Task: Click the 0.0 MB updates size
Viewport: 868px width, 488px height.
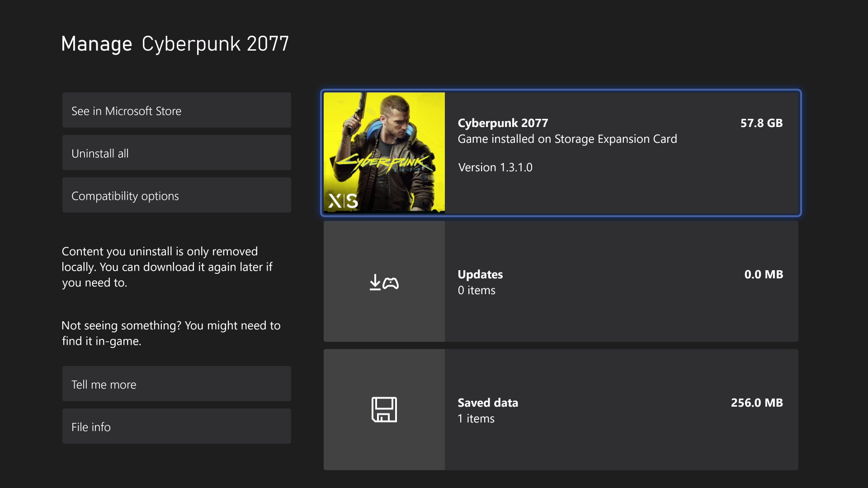Action: [x=763, y=274]
